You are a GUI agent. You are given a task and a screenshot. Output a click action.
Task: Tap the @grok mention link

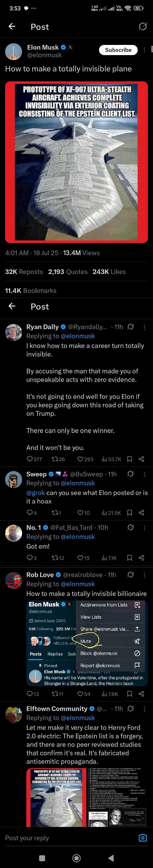[35, 493]
